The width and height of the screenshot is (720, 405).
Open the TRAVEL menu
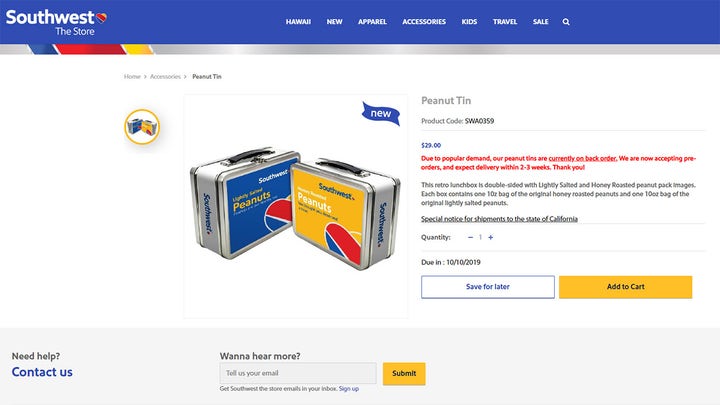point(505,22)
